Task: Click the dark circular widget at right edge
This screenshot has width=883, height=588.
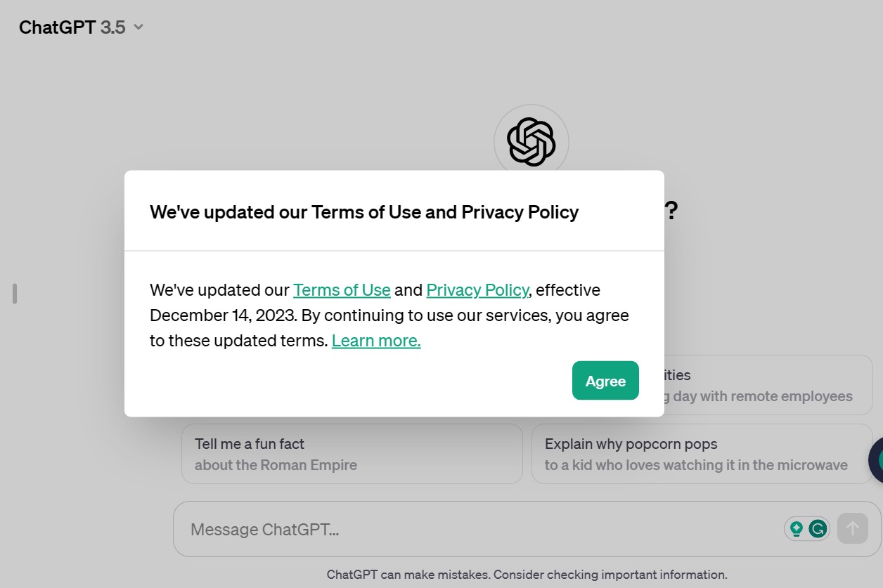Action: coord(876,460)
